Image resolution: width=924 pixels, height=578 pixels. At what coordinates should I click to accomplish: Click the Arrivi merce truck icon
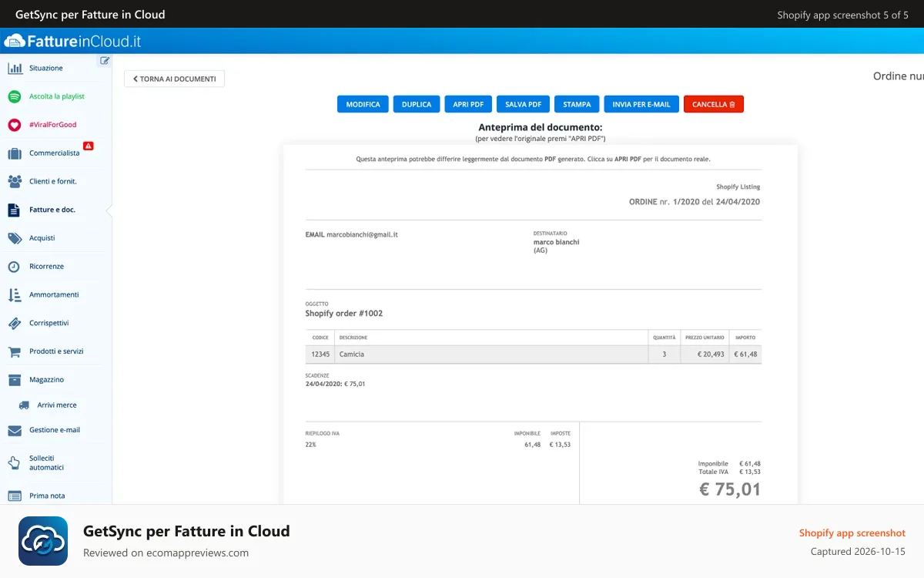pyautogui.click(x=24, y=405)
